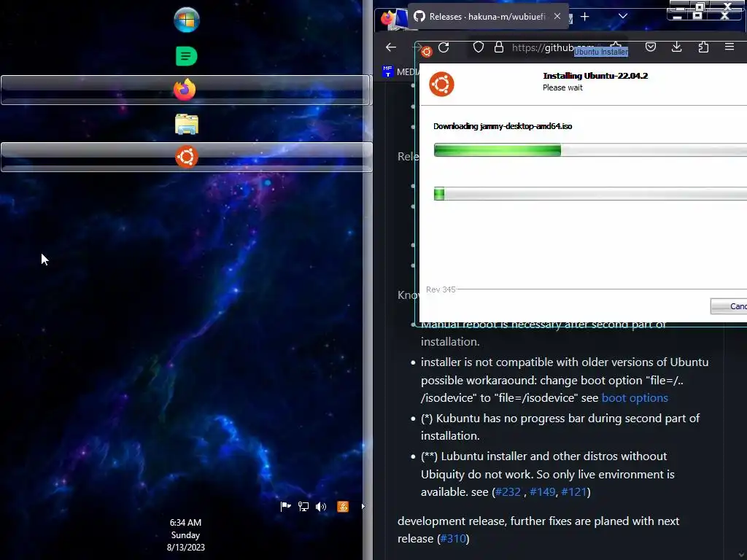Click the lower overall installation progress bar
The image size is (747, 560).
pos(590,194)
